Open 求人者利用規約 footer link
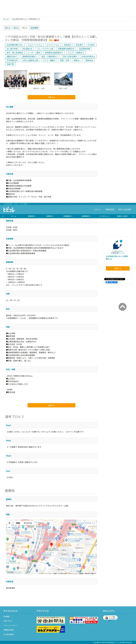136x644 pixels. tap(8, 634)
